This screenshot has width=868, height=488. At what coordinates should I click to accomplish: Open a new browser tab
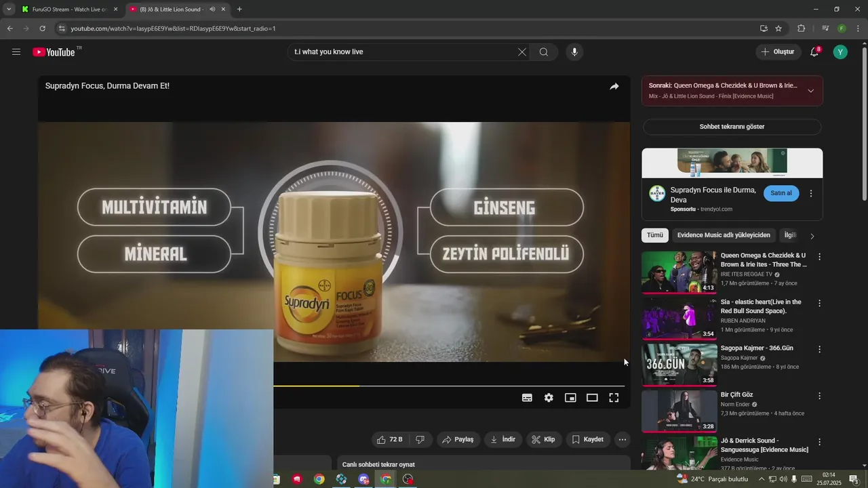(239, 9)
